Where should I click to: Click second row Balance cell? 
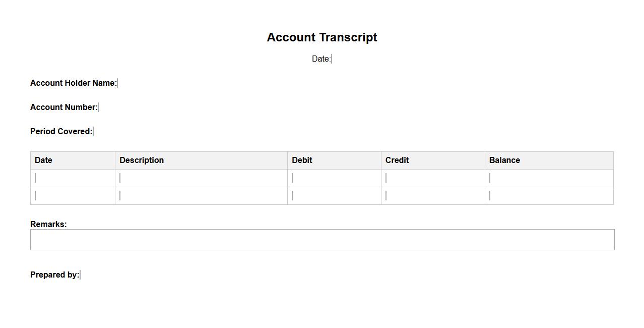click(x=549, y=196)
